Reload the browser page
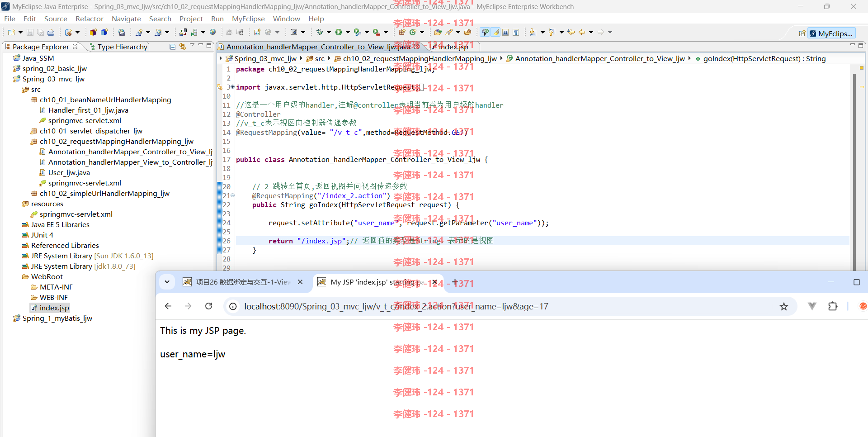868x437 pixels. click(x=209, y=306)
